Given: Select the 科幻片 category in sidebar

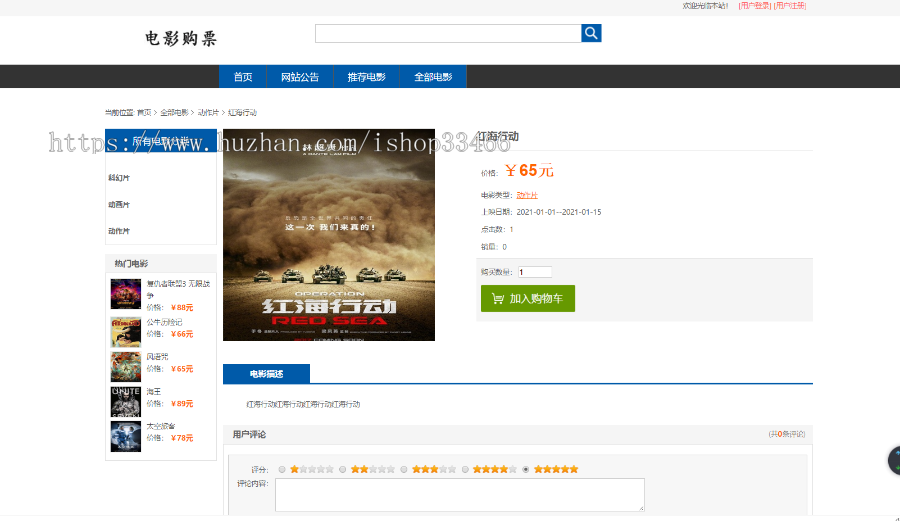Looking at the screenshot, I should pyautogui.click(x=119, y=178).
